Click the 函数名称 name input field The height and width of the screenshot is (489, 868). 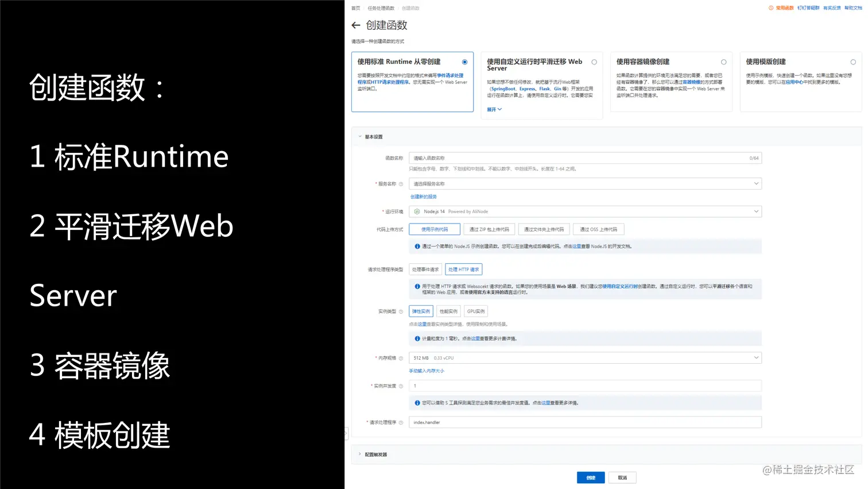[x=584, y=157]
